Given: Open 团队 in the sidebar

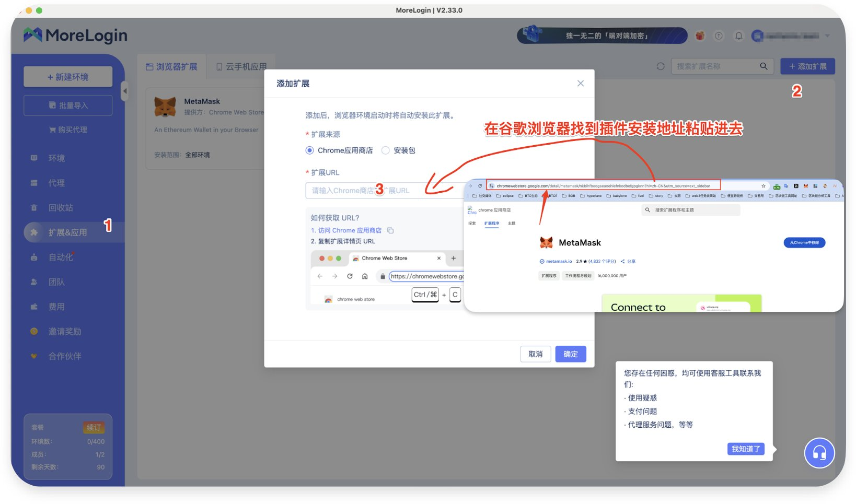Looking at the screenshot, I should [x=56, y=282].
